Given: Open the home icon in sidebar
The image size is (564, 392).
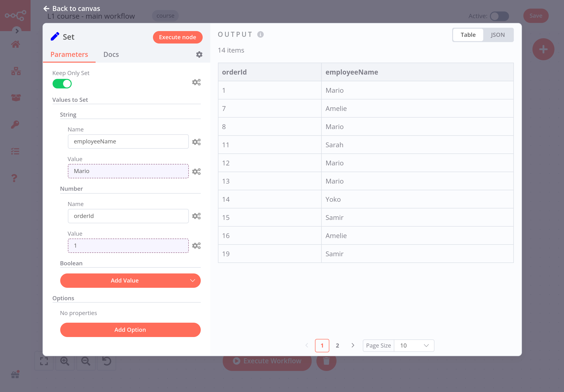Looking at the screenshot, I should click(x=16, y=44).
